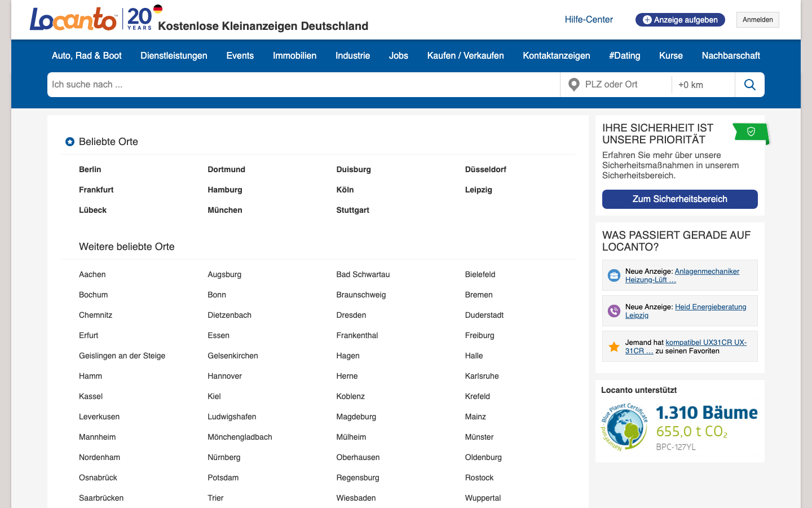Select Hamburg from popular places
The image size is (812, 508).
click(225, 190)
